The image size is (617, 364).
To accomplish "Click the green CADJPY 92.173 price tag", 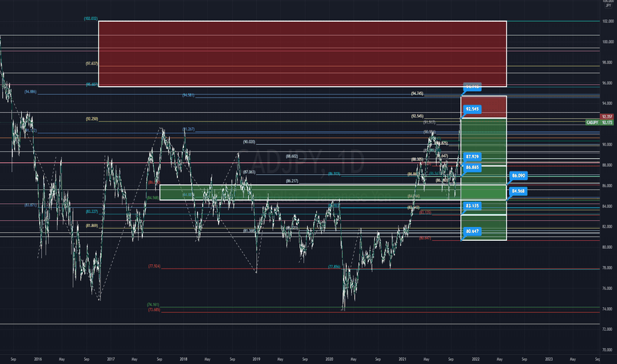I will [599, 122].
